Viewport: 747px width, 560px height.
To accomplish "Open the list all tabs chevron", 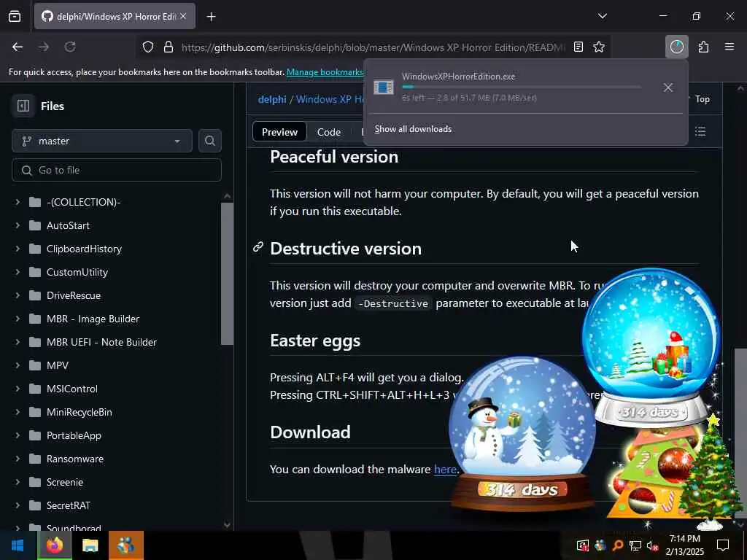I will point(602,16).
